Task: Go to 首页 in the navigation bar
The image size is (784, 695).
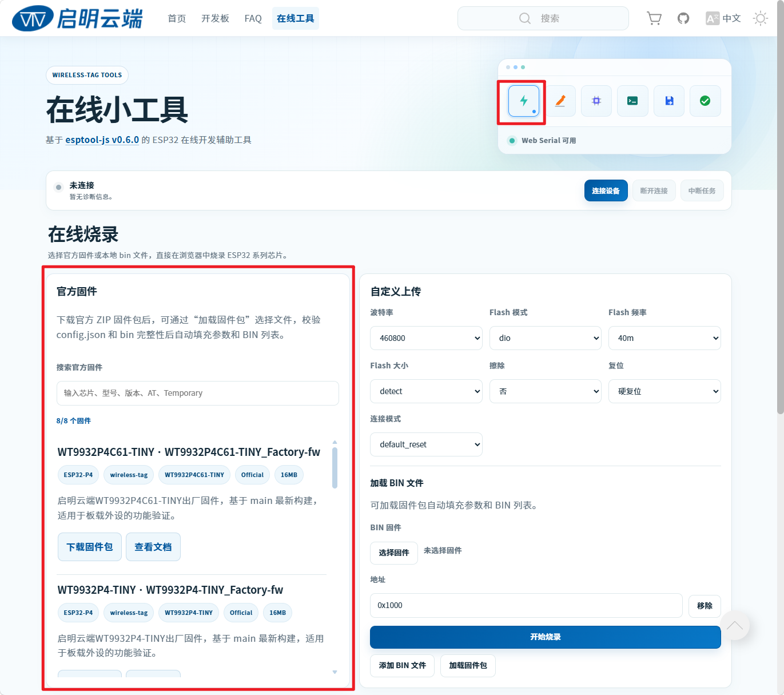Action: point(177,18)
